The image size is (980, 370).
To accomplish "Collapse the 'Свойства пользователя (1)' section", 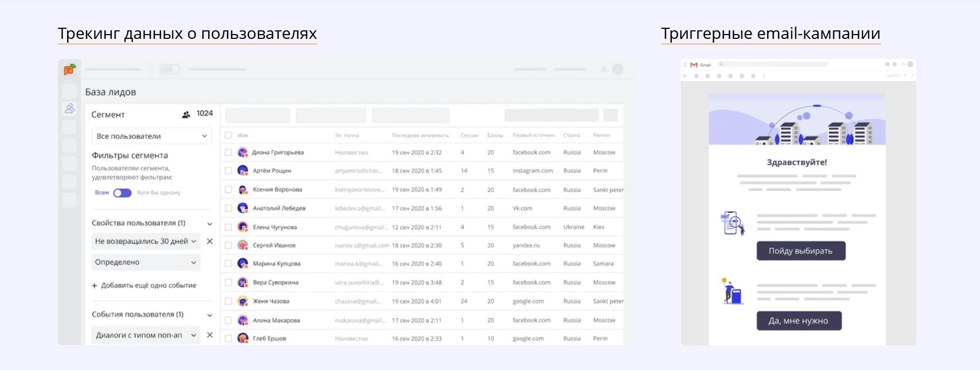I will click(x=210, y=224).
